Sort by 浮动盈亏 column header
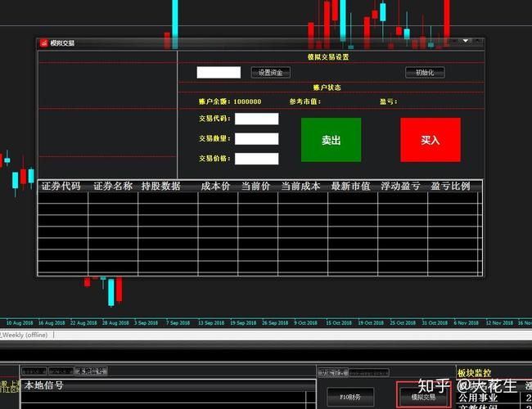Image resolution: width=532 pixels, height=409 pixels. 401,187
